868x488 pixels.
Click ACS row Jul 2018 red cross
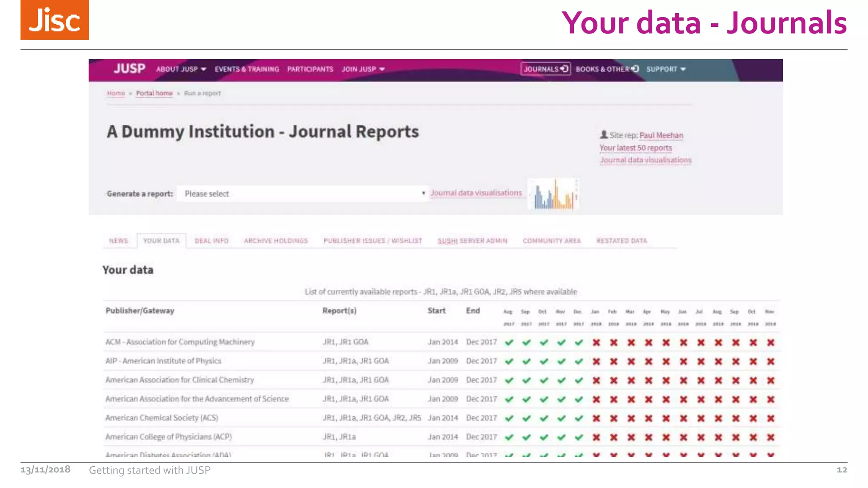(701, 418)
